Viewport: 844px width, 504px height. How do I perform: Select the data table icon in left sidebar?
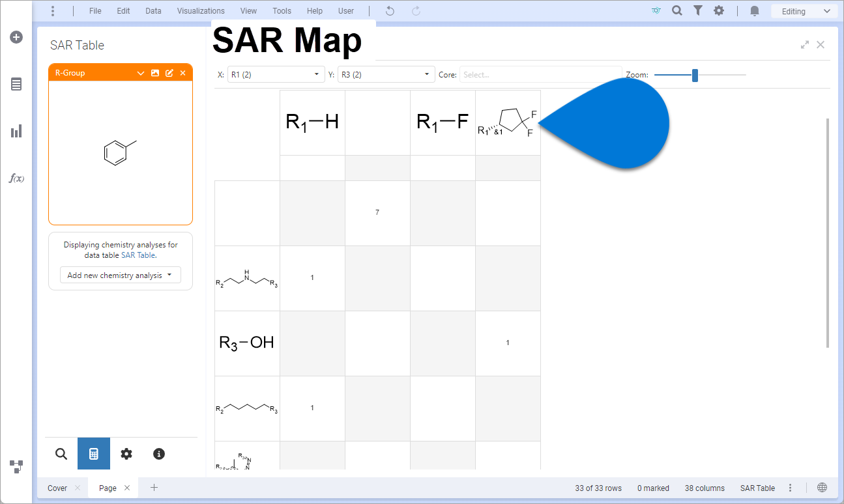(16, 84)
